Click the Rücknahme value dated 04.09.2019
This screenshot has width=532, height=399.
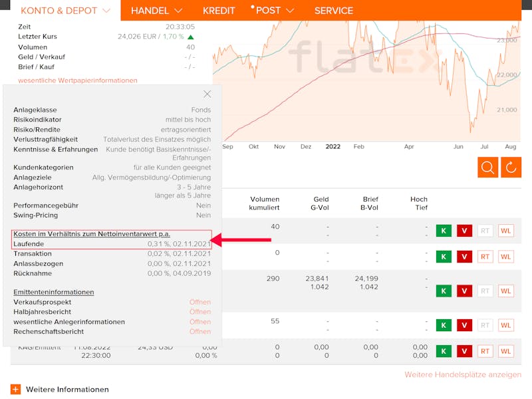pos(179,273)
